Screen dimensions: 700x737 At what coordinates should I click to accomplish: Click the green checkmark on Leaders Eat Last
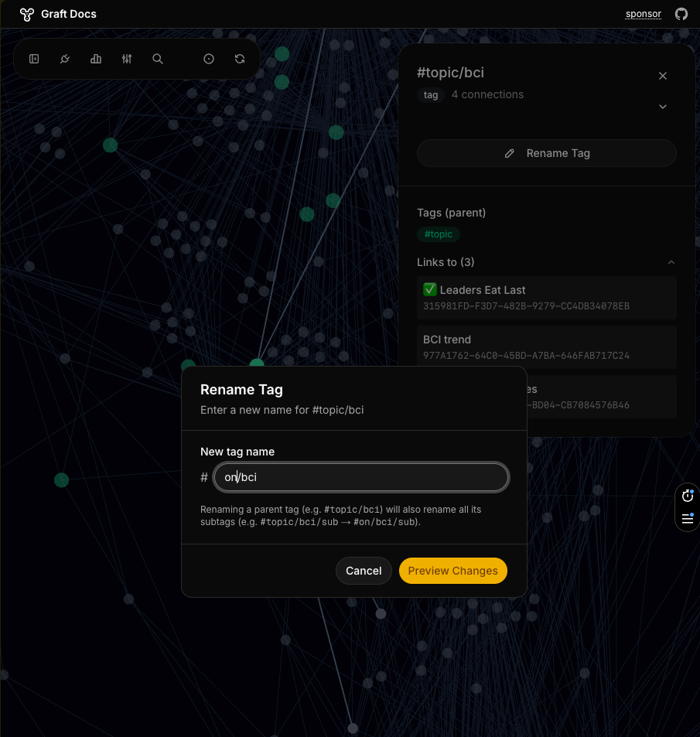click(429, 289)
